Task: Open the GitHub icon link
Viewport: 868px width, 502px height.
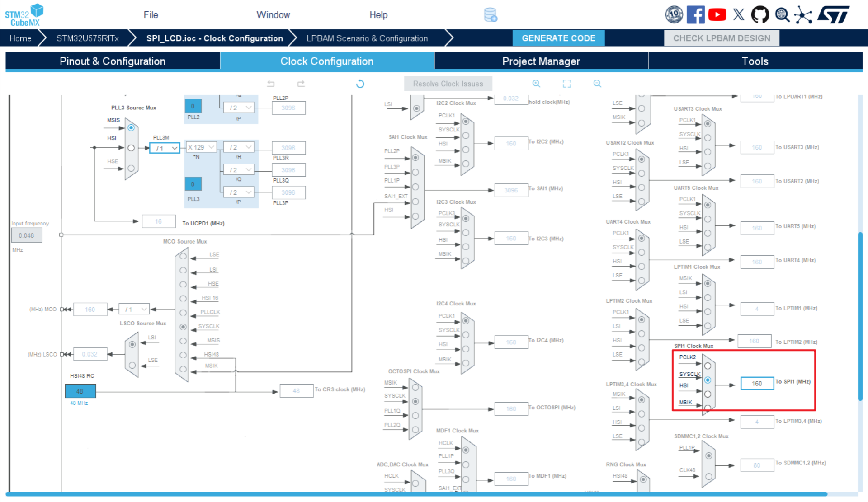Action: click(x=760, y=15)
